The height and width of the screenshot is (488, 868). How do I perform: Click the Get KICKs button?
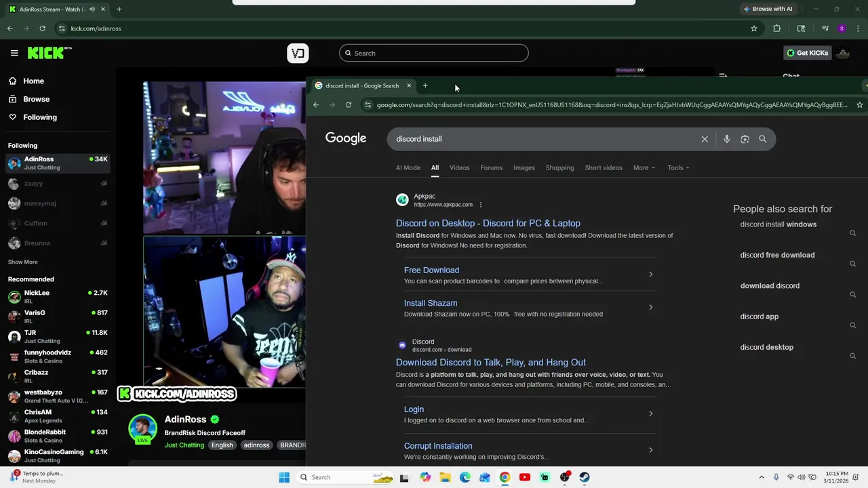(x=807, y=53)
